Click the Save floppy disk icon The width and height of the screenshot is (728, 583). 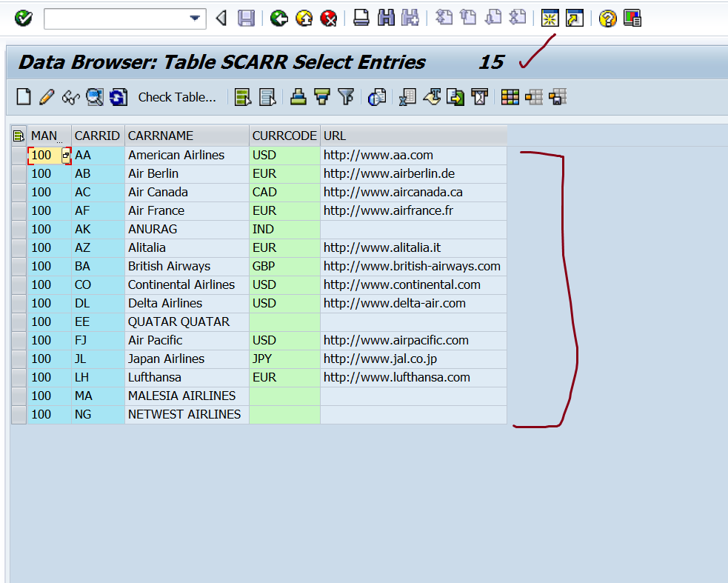pyautogui.click(x=246, y=19)
